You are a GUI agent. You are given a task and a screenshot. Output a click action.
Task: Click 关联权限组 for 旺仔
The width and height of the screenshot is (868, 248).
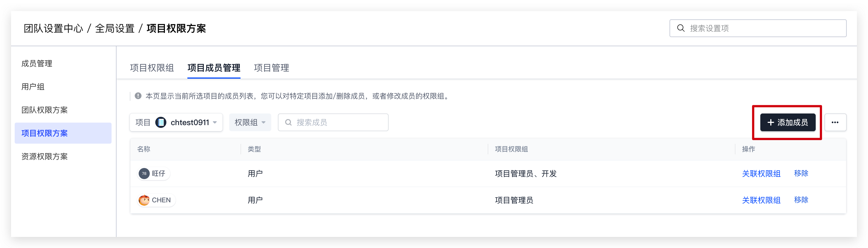point(761,174)
